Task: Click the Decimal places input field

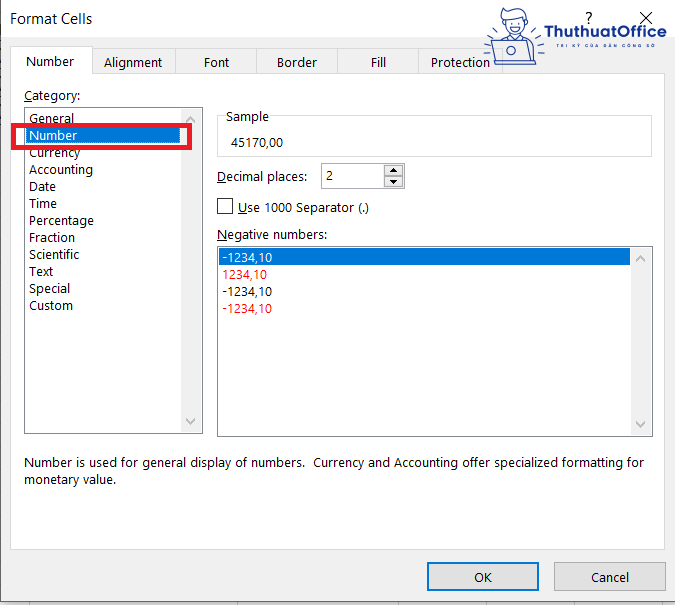Action: coord(353,176)
